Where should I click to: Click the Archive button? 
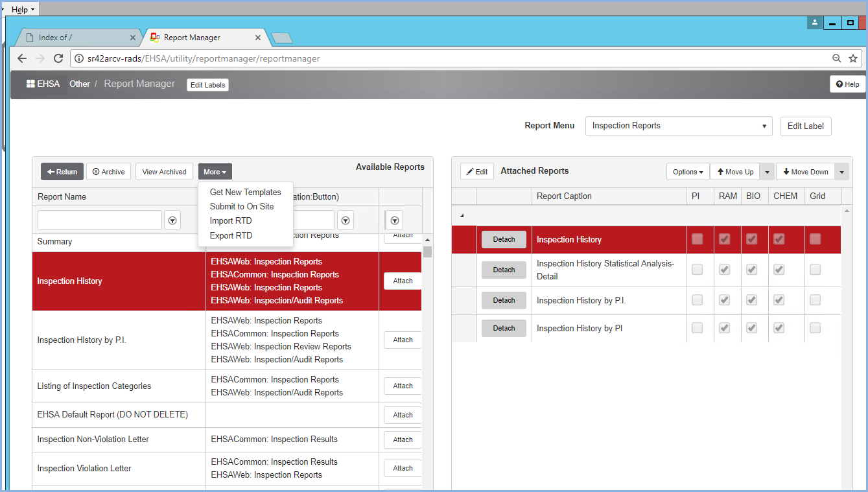point(108,172)
